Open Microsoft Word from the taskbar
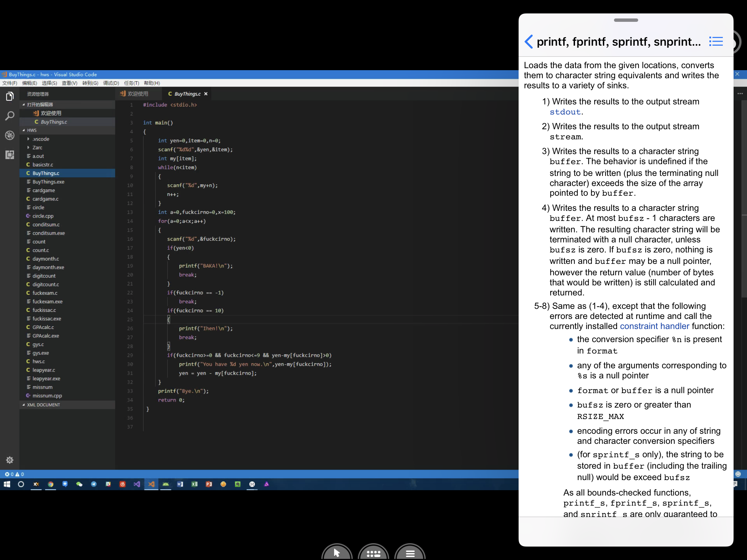Viewport: 747px width, 560px height. click(x=180, y=484)
